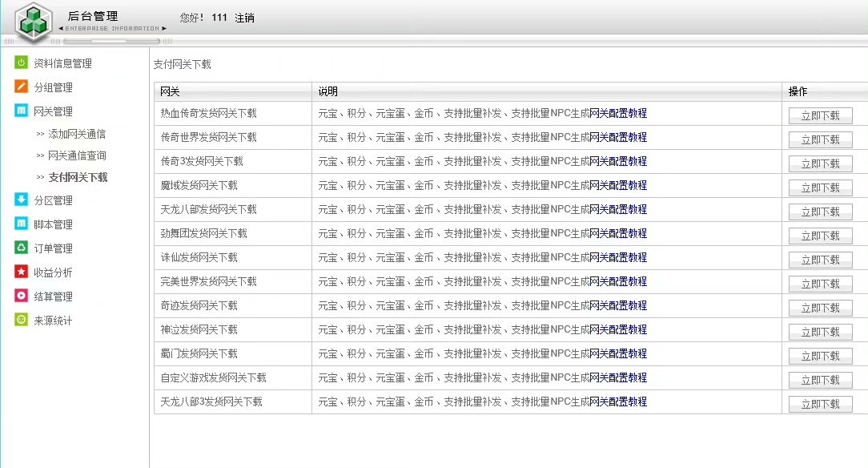Select 添加网关通信 submenu item
This screenshot has width=868, height=468.
pyautogui.click(x=77, y=134)
